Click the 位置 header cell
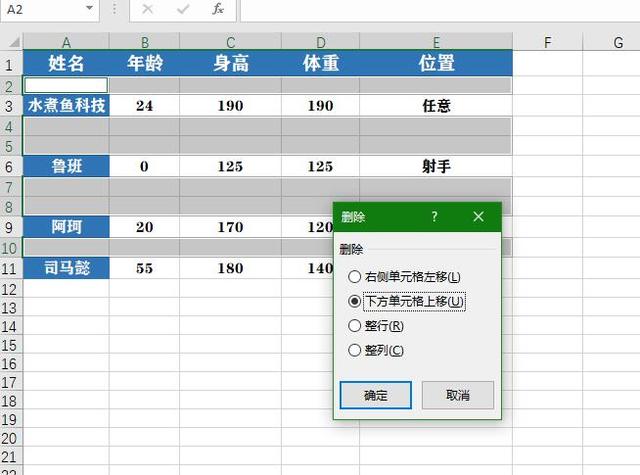 pyautogui.click(x=436, y=63)
